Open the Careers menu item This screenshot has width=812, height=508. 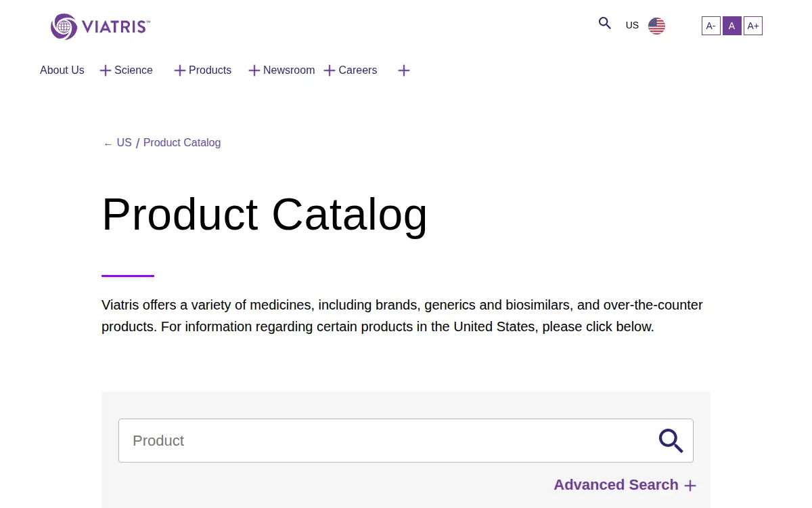tap(358, 70)
